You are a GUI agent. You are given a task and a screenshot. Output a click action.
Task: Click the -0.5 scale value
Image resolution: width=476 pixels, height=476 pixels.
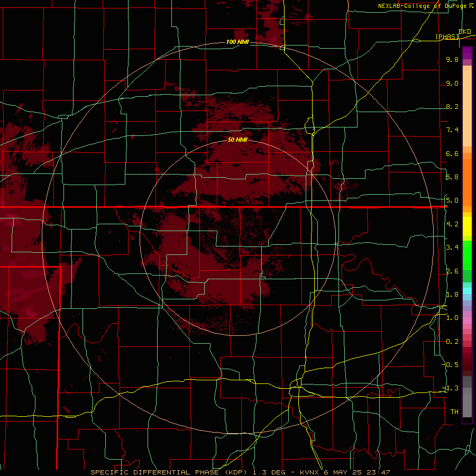[451, 365]
